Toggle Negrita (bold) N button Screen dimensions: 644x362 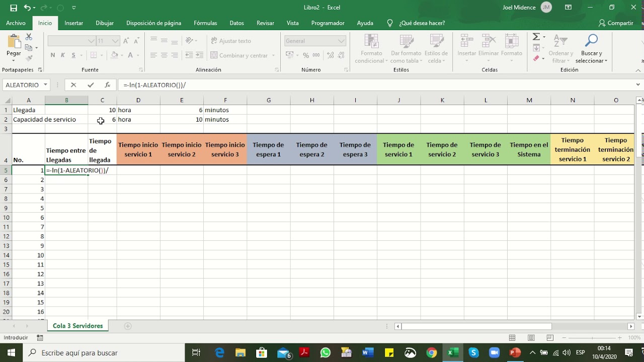53,55
